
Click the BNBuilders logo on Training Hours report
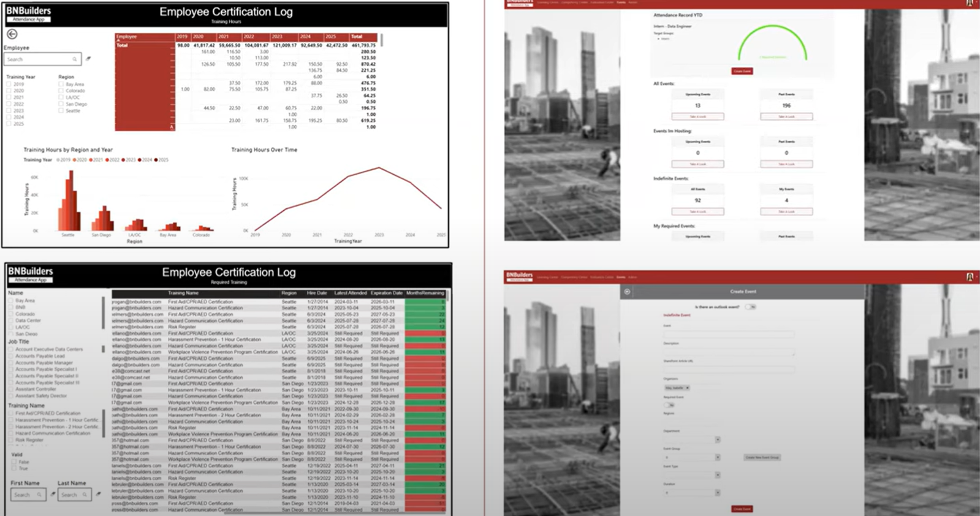[29, 14]
